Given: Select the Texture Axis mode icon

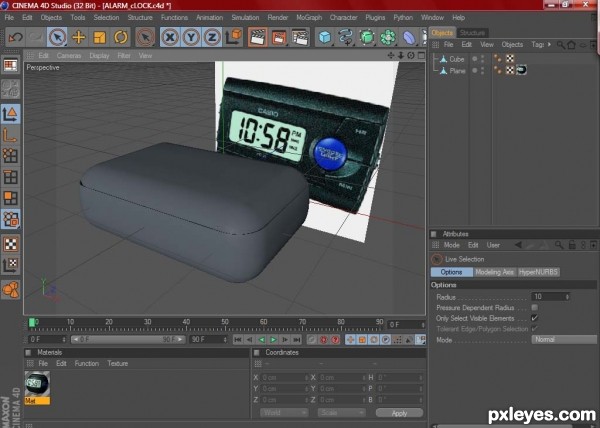Looking at the screenshot, I should pos(10,265).
